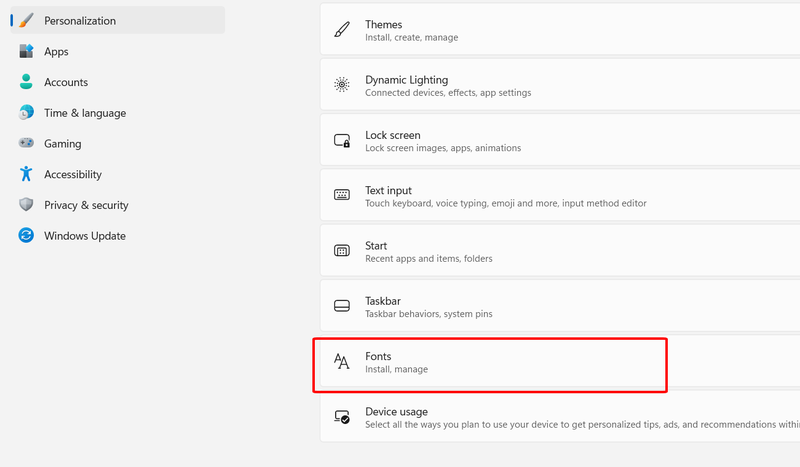Select Time & language in sidebar
Viewport: 800px width, 467px height.
click(x=85, y=113)
